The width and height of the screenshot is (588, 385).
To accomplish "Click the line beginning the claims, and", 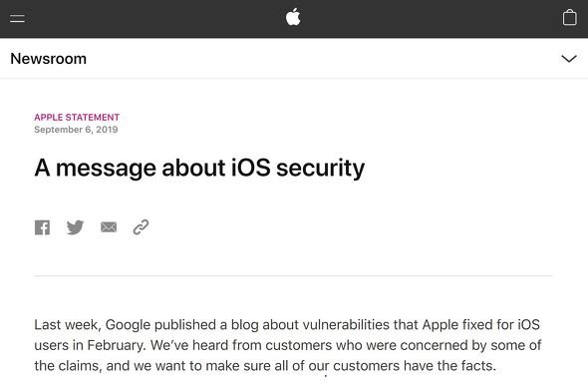I will 265,366.
